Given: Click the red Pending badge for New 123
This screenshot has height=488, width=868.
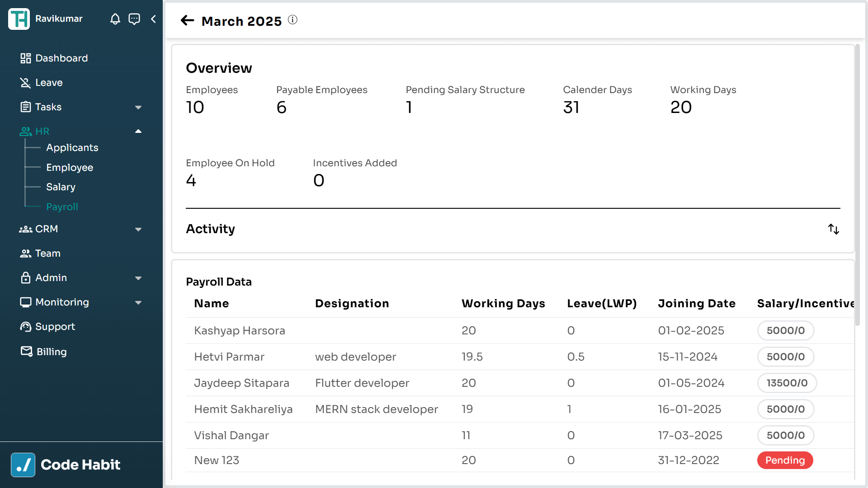Looking at the screenshot, I should click(785, 460).
